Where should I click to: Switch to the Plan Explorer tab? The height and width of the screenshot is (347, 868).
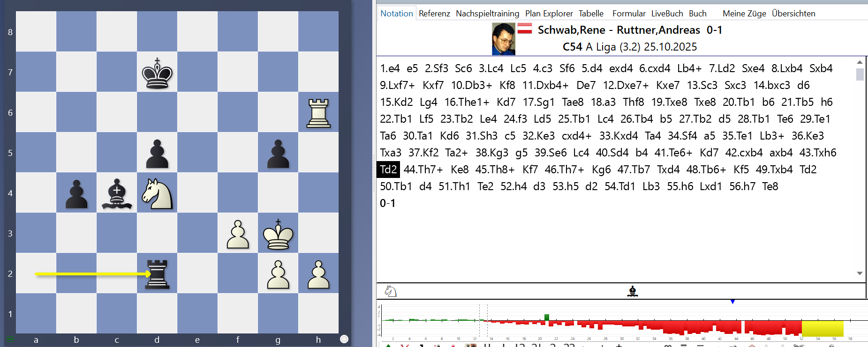[x=549, y=14]
